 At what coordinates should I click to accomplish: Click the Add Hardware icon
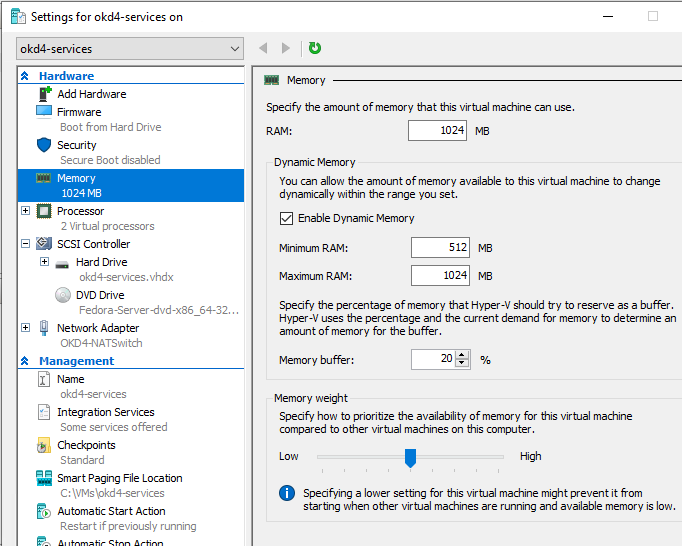click(45, 94)
